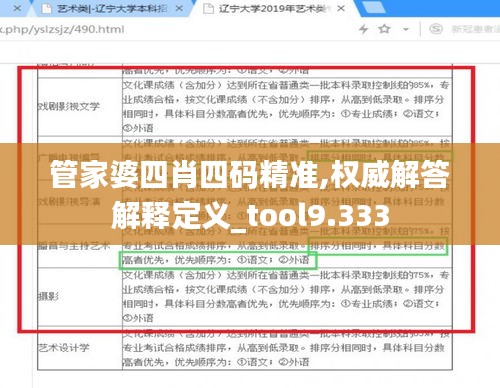Screen dimensions: 500x388
Task: Click the address bar URL ending 490.html
Action: coord(62,29)
